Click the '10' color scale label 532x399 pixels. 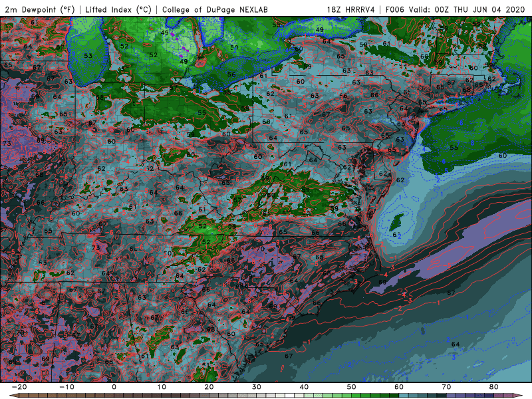[162, 387]
